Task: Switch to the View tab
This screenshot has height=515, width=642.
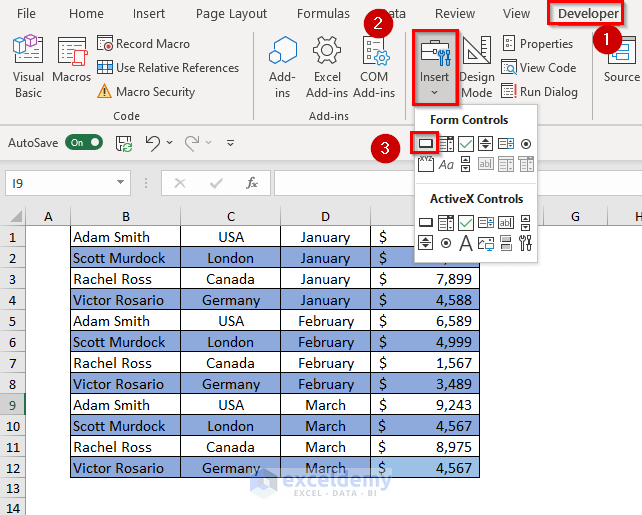Action: tap(516, 14)
